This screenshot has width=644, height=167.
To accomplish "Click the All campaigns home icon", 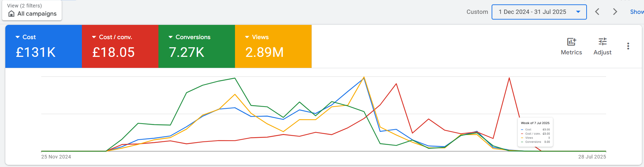I will (x=11, y=14).
